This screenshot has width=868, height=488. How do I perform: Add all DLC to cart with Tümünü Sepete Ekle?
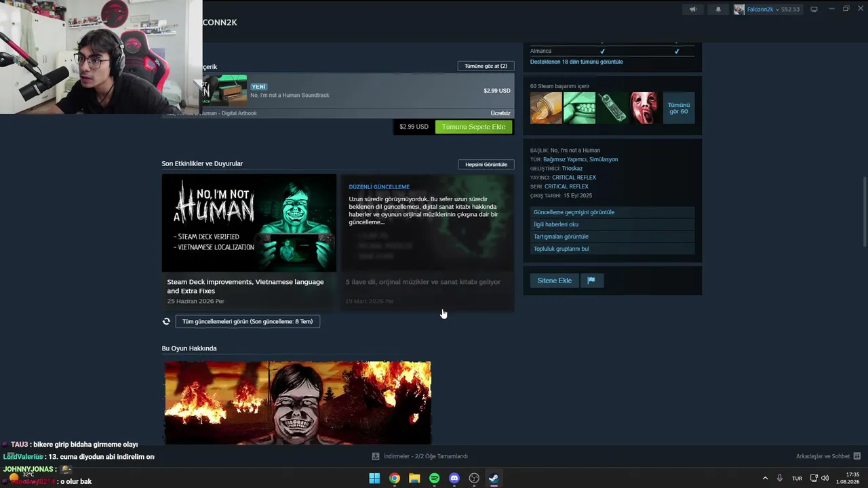474,127
